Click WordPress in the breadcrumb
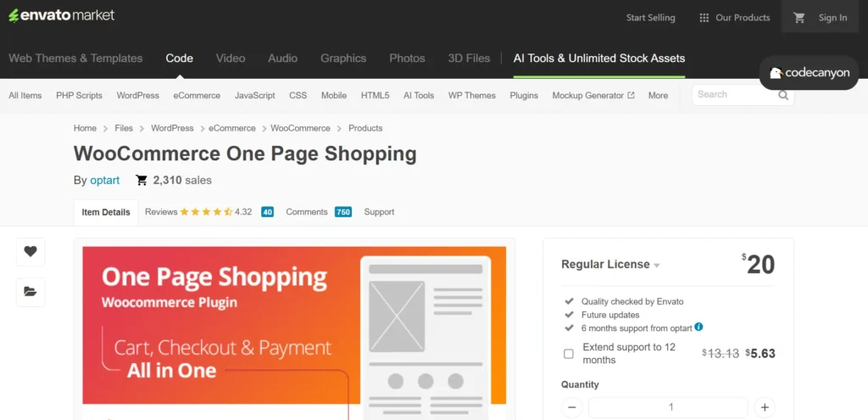 172,128
